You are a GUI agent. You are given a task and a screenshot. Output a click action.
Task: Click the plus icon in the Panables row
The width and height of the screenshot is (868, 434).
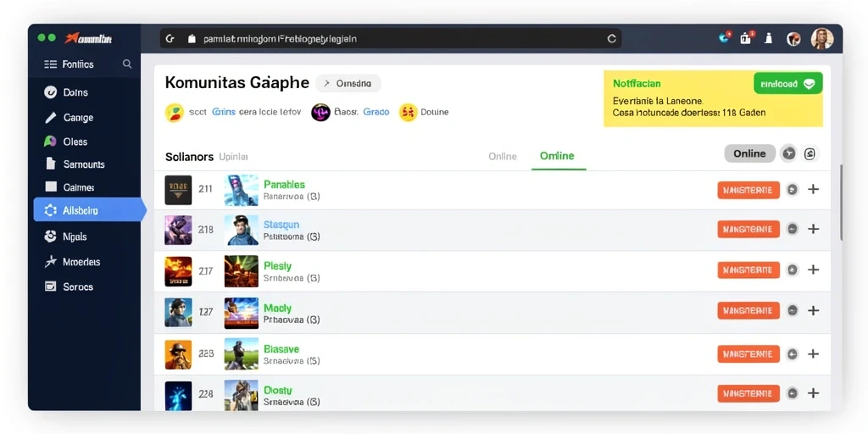[813, 189]
